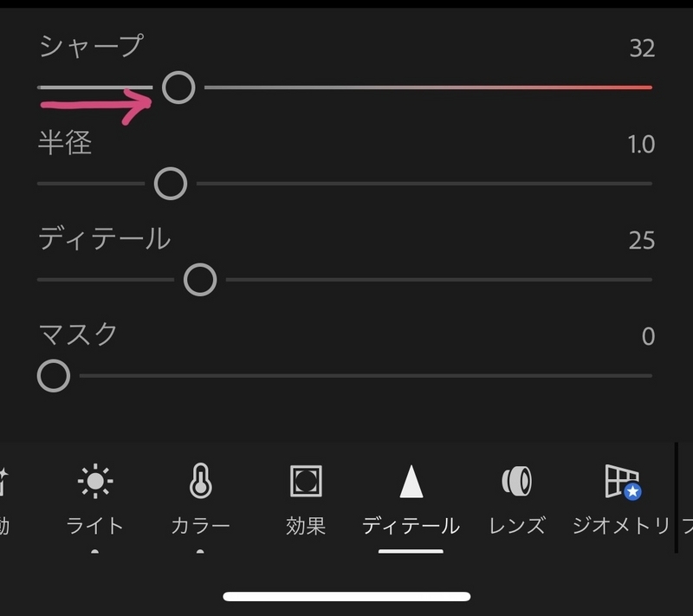693x616 pixels.
Task: Tap the ディテール value 25
Action: point(642,240)
